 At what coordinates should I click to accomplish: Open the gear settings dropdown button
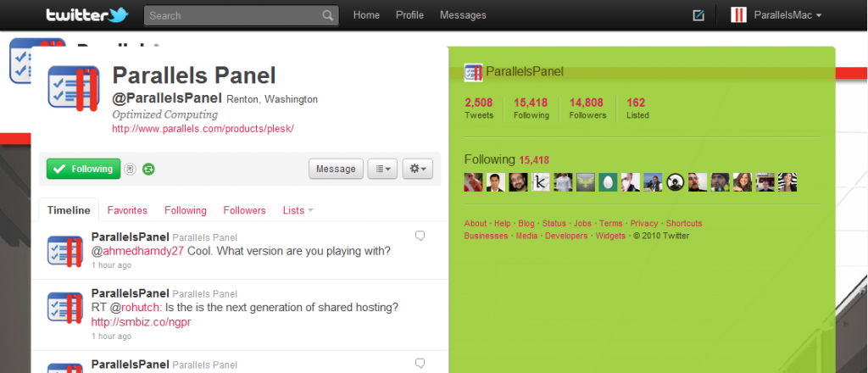[x=417, y=169]
